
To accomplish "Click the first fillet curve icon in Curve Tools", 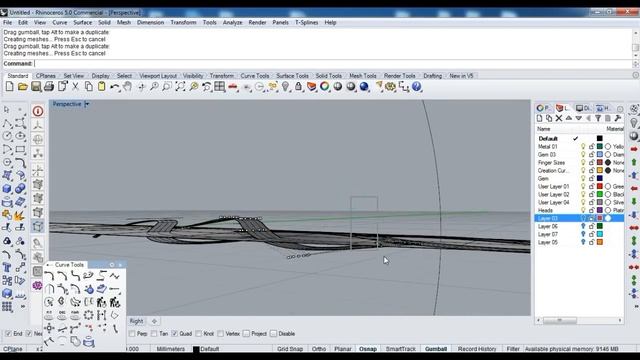I will (x=49, y=276).
